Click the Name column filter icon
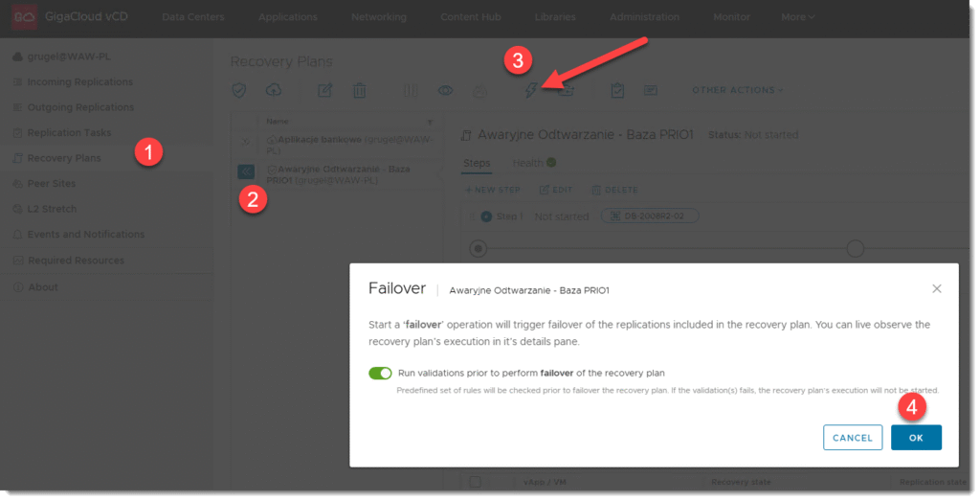 [430, 122]
